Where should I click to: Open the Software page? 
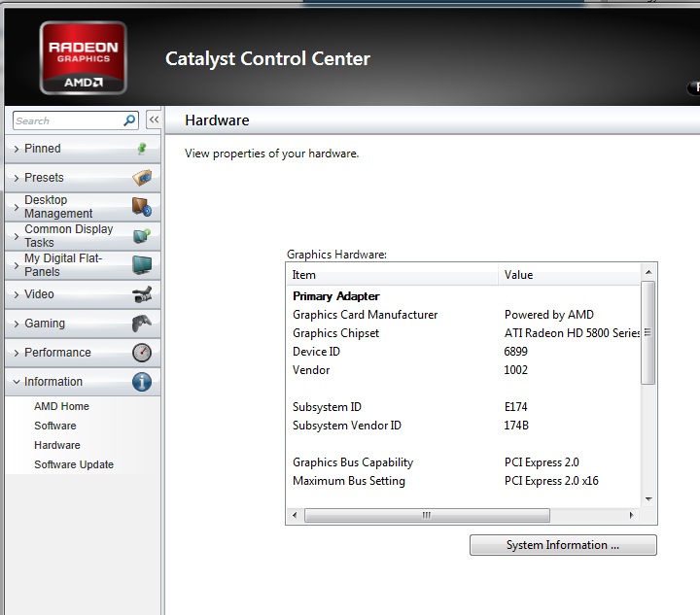coord(54,426)
